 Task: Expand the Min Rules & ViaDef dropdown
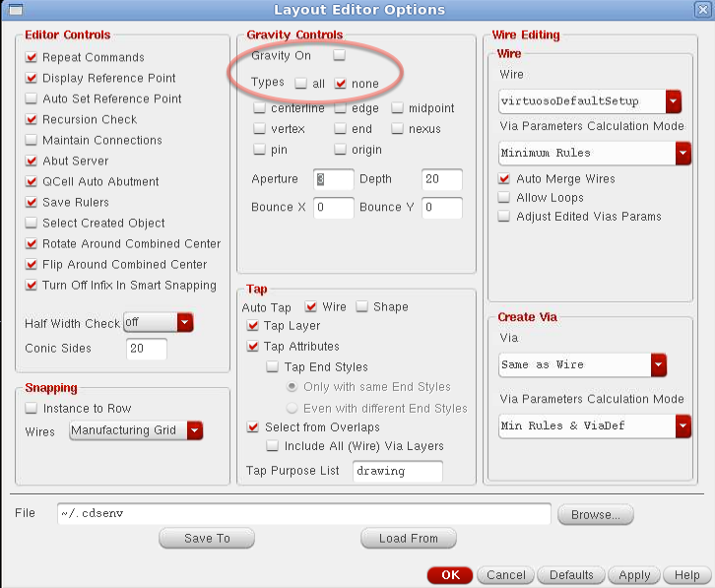pyautogui.click(x=682, y=425)
